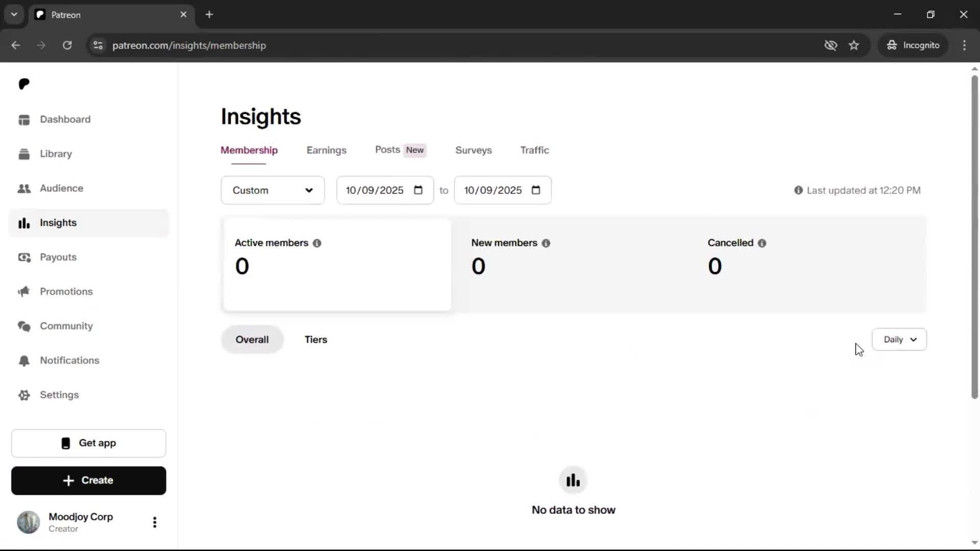Viewport: 980px width, 551px height.
Task: Open the Daily interval dropdown
Action: [x=899, y=339]
